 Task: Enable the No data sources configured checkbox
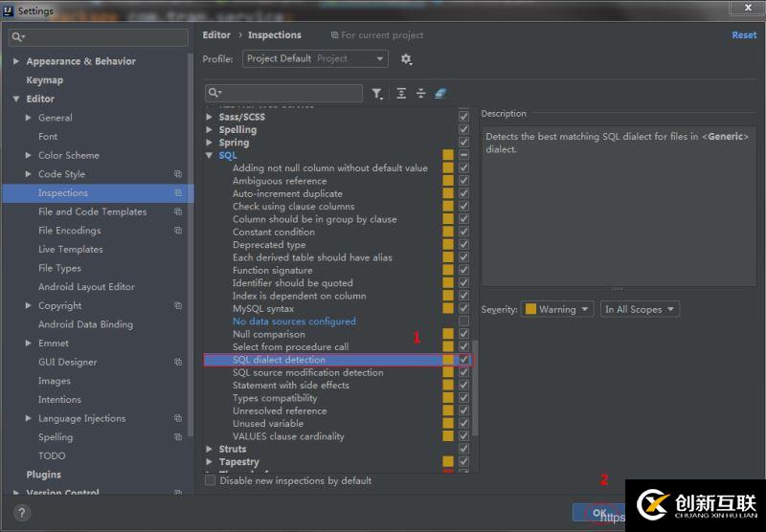463,321
